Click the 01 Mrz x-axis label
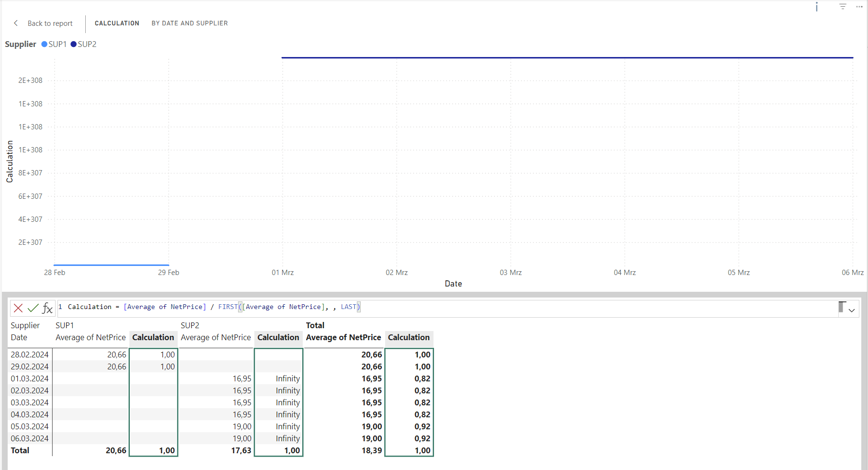Image resolution: width=868 pixels, height=470 pixels. pos(283,273)
